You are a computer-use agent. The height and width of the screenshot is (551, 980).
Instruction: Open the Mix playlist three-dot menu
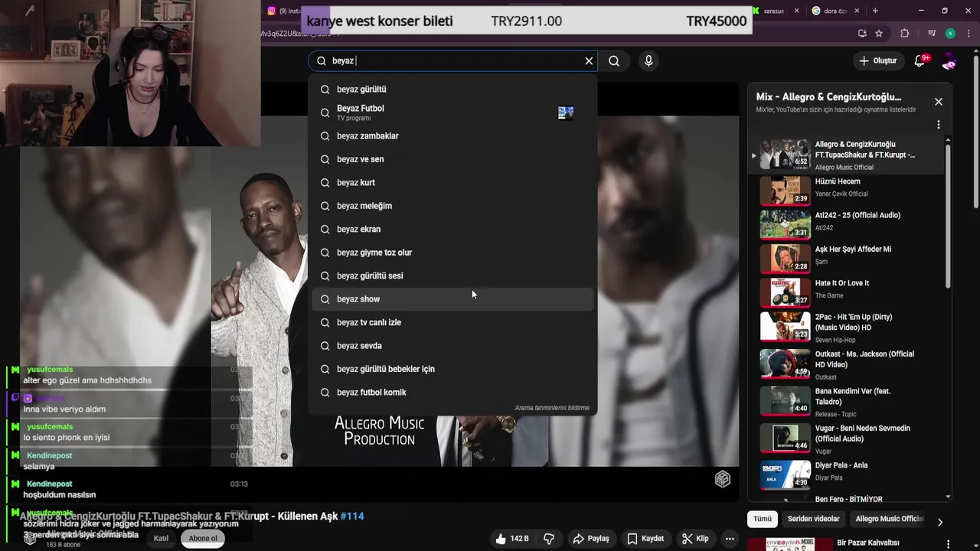(938, 125)
